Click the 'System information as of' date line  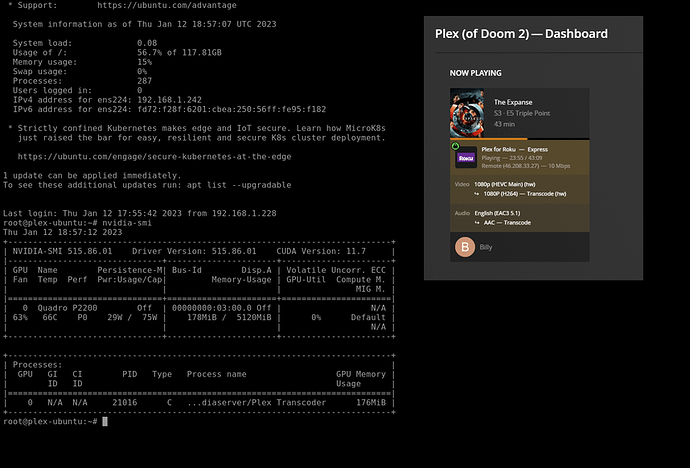(144, 24)
